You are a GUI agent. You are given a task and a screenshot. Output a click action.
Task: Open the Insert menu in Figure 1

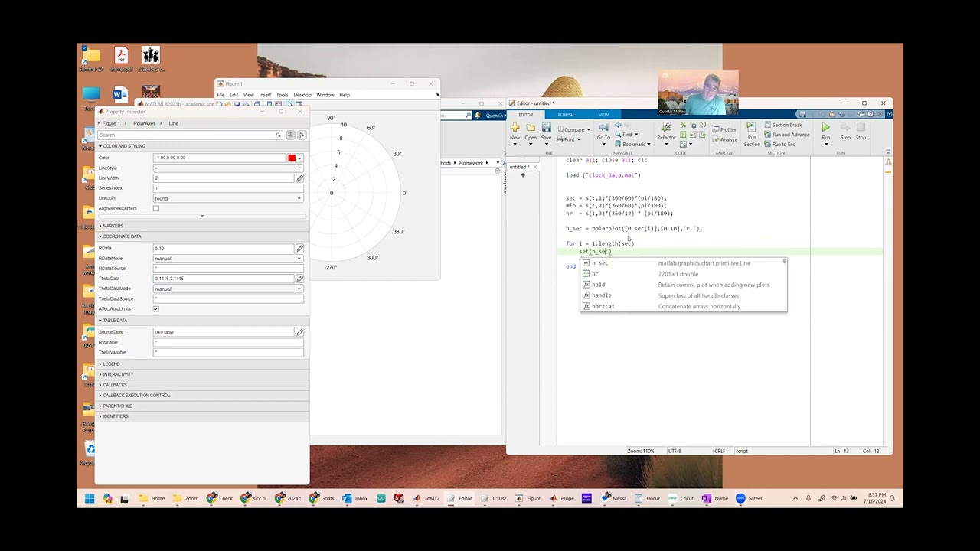tap(265, 95)
